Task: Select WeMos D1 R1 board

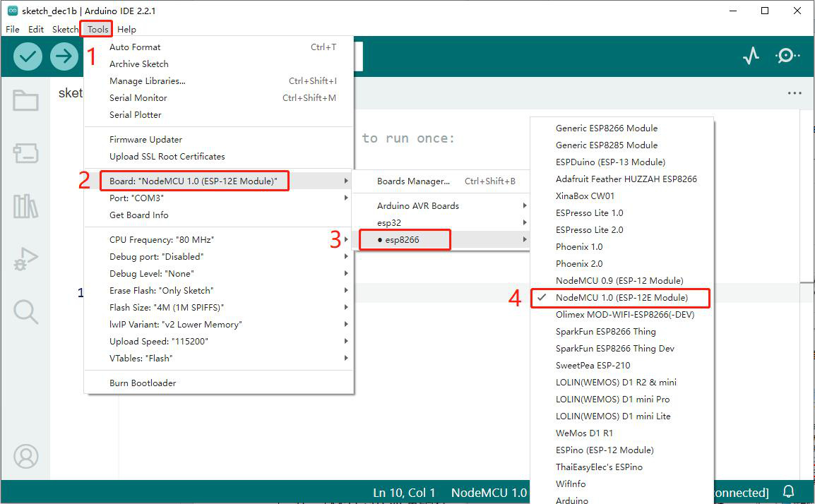Action: pos(621,433)
